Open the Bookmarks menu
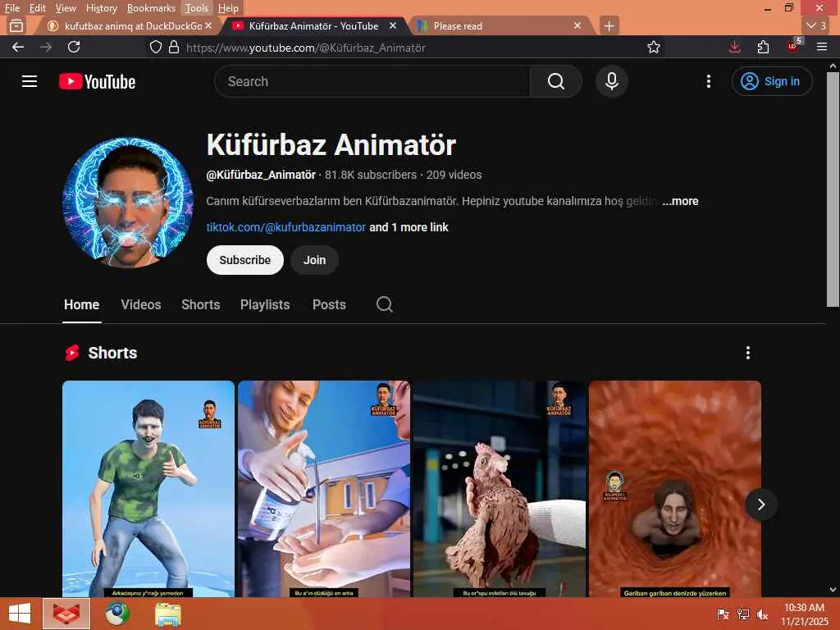The image size is (840, 630). click(x=151, y=8)
